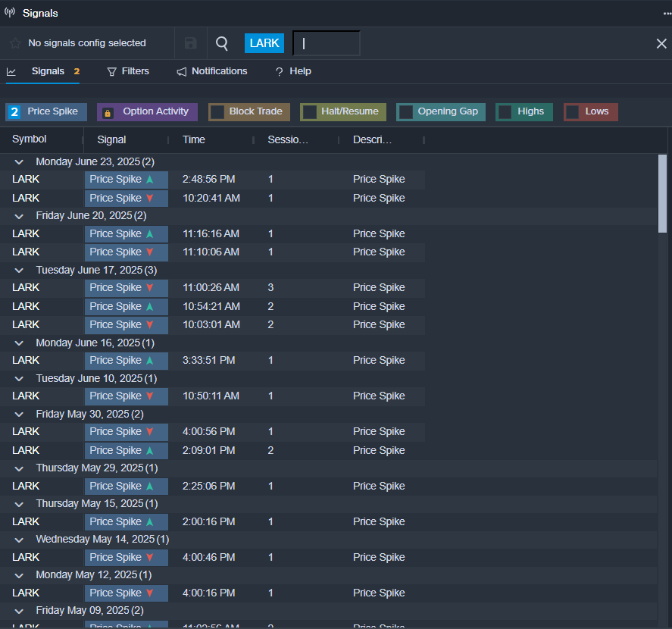Viewport: 672px width, 629px height.
Task: Enable the Lows checkbox
Action: 573,112
